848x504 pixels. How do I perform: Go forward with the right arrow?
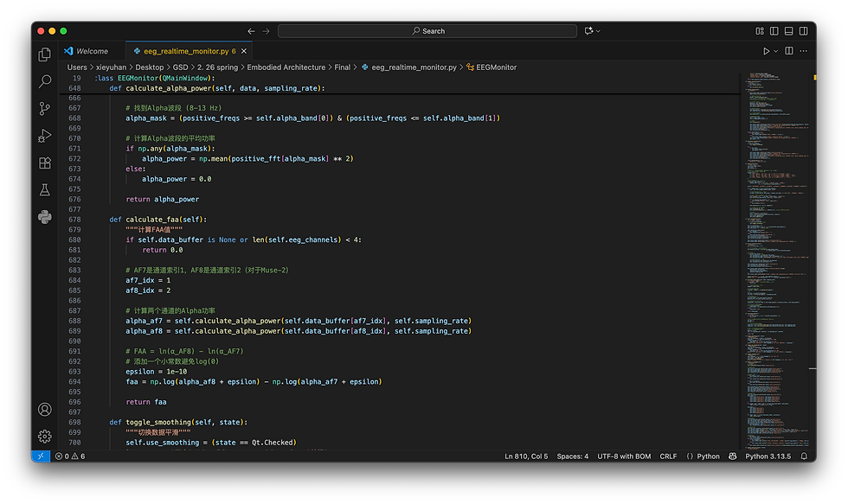click(x=267, y=31)
